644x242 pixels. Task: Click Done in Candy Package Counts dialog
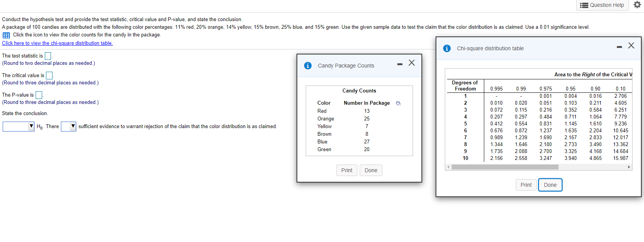(371, 170)
